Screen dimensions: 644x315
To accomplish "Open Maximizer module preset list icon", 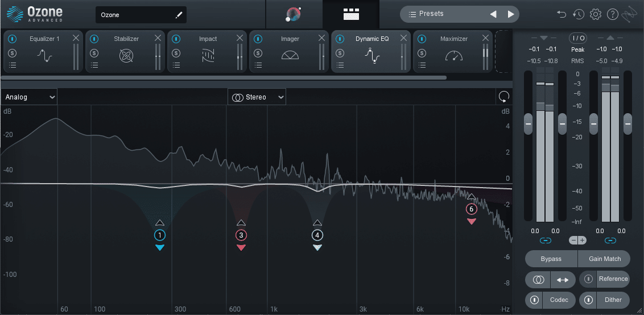I will [x=422, y=65].
